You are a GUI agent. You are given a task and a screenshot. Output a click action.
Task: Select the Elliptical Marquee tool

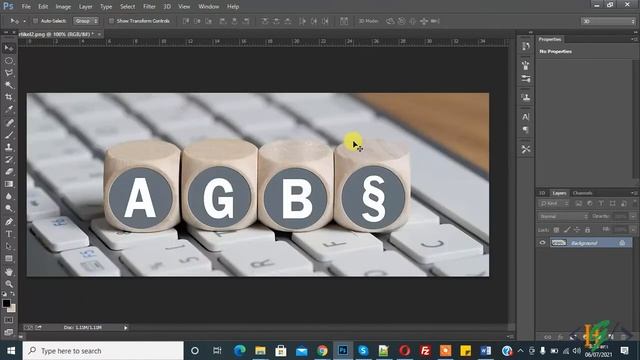(x=9, y=61)
